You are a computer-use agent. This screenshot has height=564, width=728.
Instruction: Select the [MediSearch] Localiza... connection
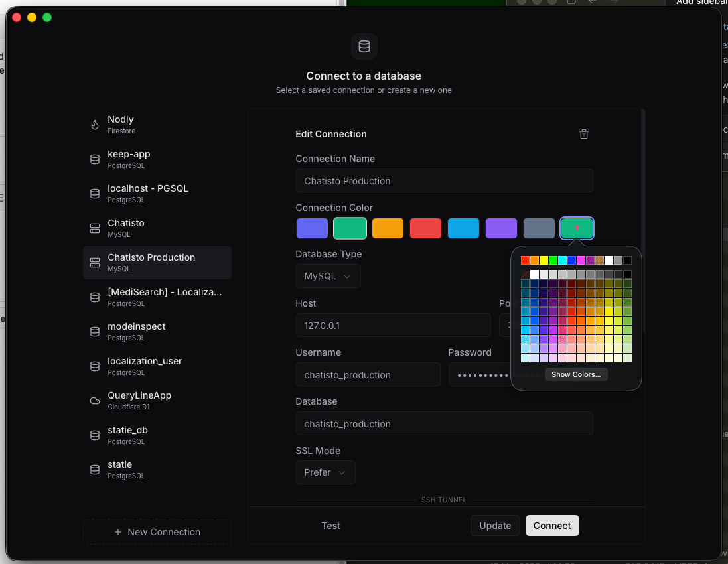pos(157,297)
